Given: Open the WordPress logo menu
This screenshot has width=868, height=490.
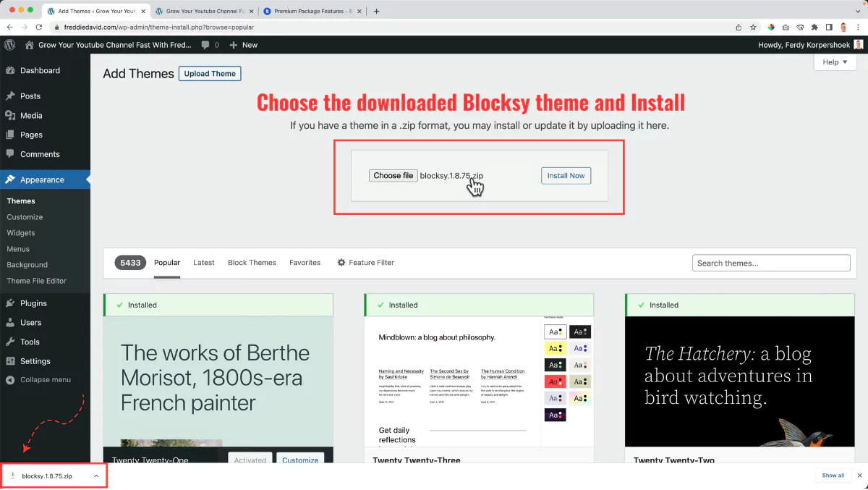Looking at the screenshot, I should tap(9, 44).
